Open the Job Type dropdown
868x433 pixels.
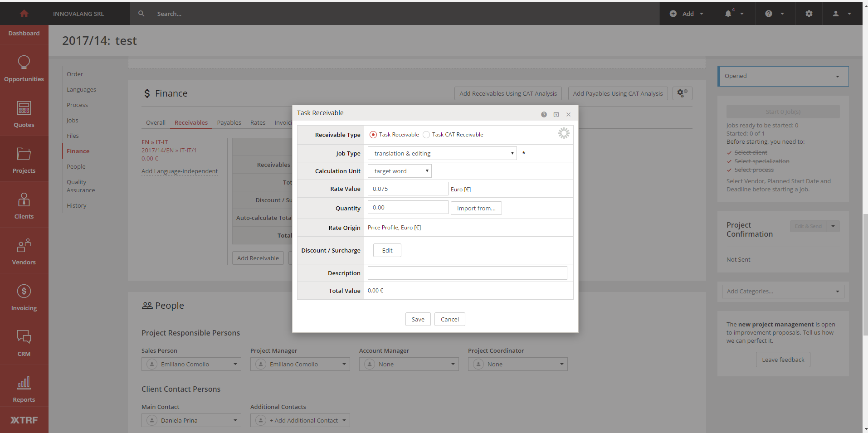442,153
